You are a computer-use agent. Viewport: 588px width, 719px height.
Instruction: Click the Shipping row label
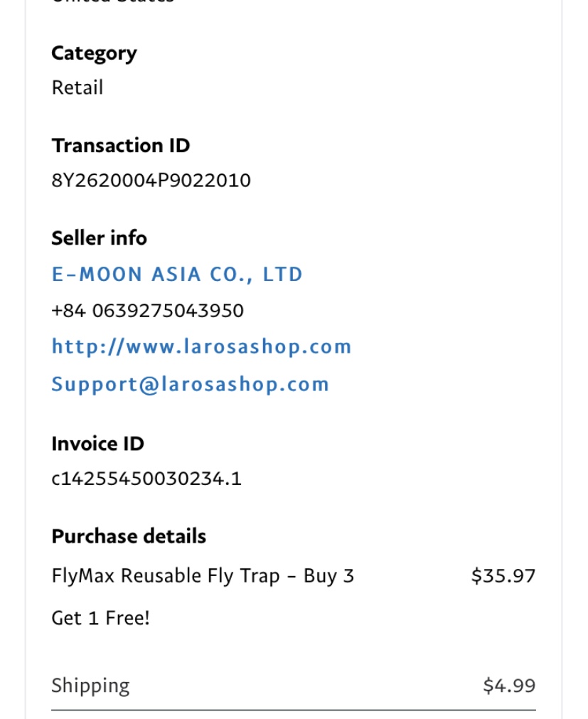coord(90,686)
